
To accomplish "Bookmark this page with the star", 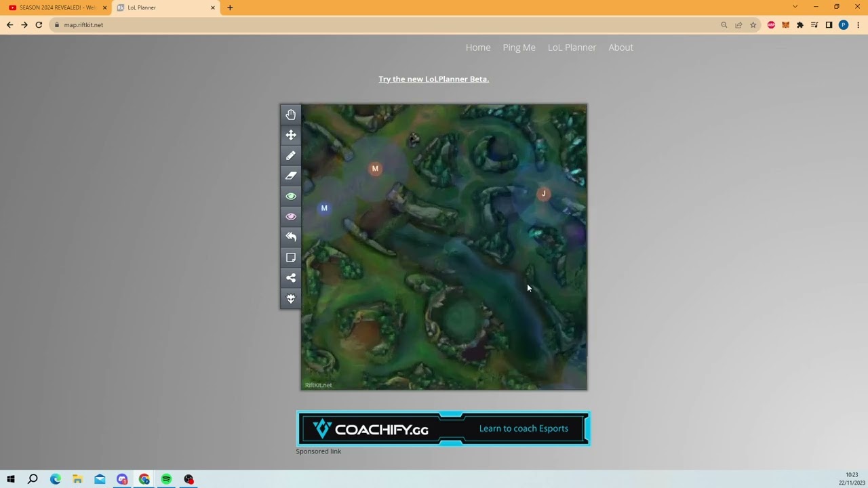I will 753,25.
